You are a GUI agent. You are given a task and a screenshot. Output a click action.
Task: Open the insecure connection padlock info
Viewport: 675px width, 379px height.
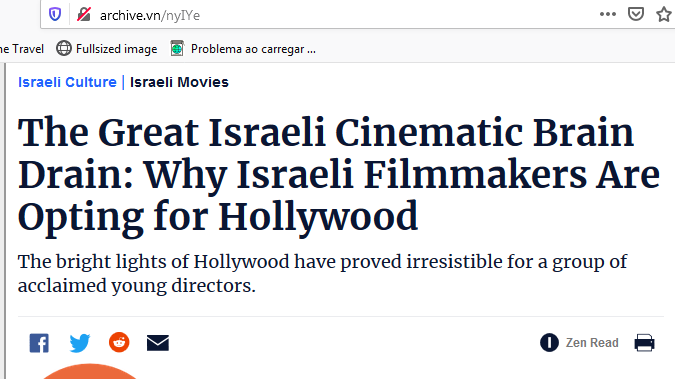click(84, 15)
